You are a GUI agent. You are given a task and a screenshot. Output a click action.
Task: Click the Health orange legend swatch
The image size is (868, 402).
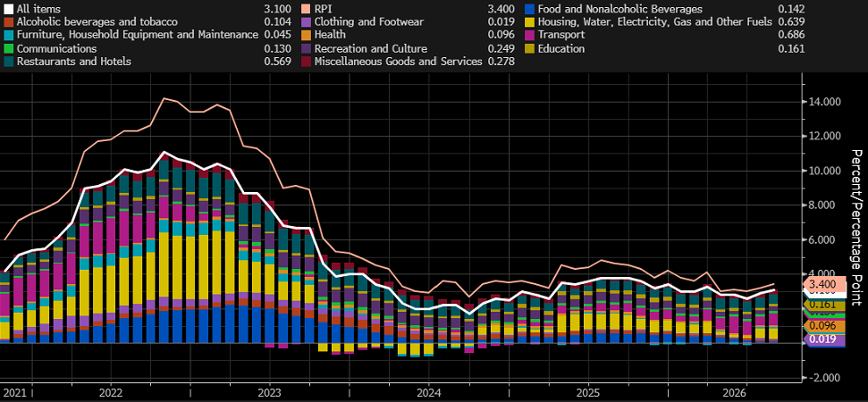(x=306, y=36)
